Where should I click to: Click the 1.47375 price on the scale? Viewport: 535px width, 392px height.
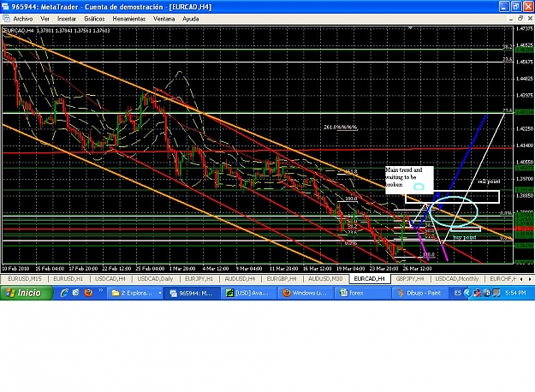524,28
